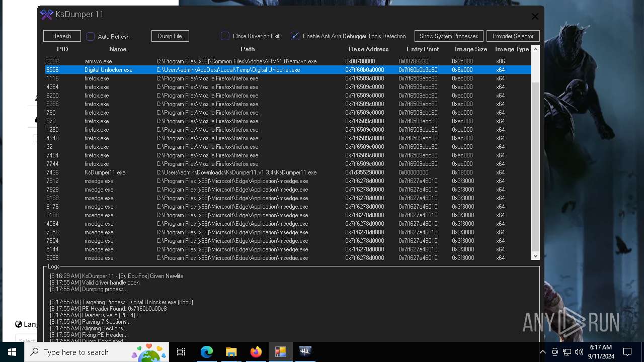This screenshot has width=644, height=362.
Task: Select the KsDumper11.exe process row
Action: [288, 172]
